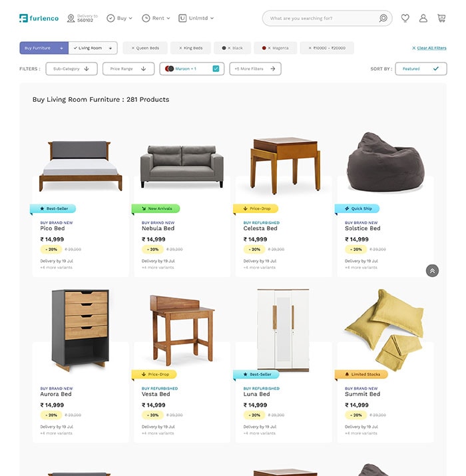This screenshot has width=466, height=476.
Task: Open the Rent menu in header
Action: pos(156,18)
